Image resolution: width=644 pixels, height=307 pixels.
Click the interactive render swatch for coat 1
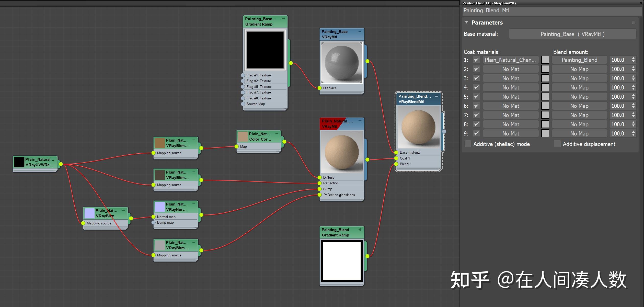coord(545,60)
